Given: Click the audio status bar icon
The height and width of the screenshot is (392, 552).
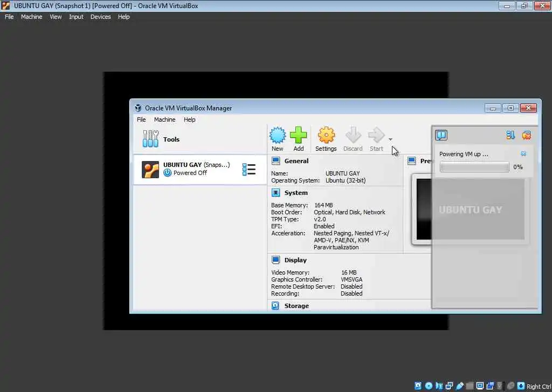Looking at the screenshot, I should tap(439, 386).
